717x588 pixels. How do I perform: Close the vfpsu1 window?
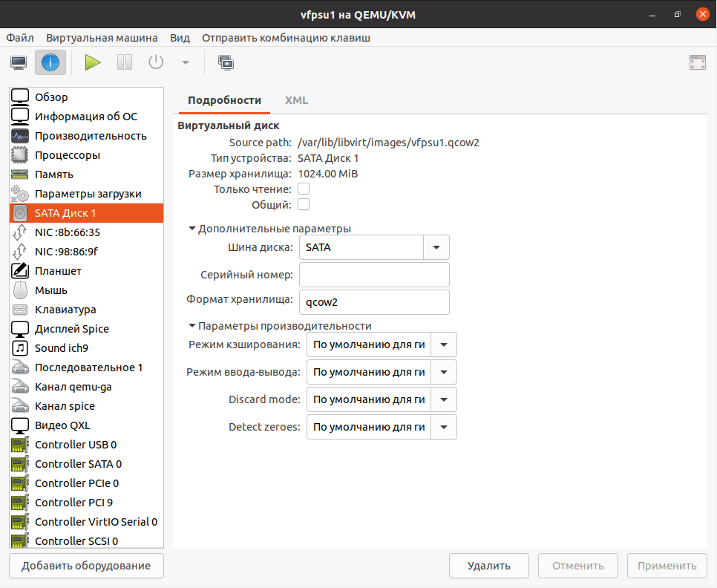pyautogui.click(x=702, y=14)
